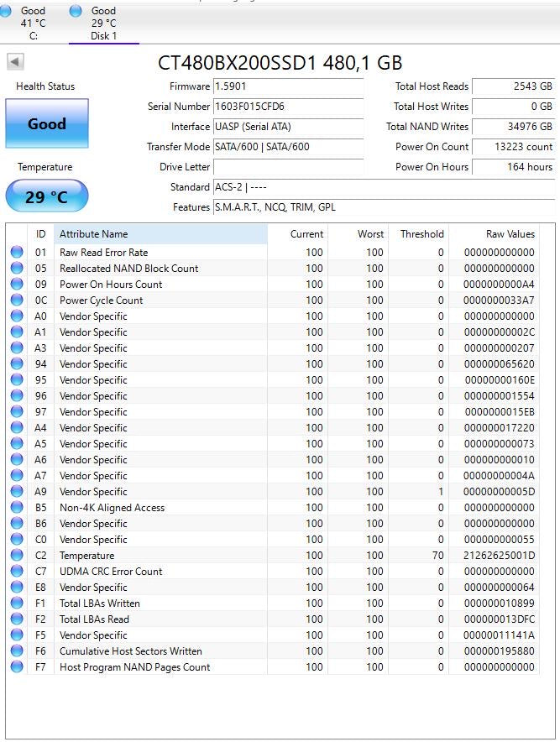Viewport: 560px width, 742px height.
Task: Click the drive title CT480BX200SSD1 480,1 GB
Action: pos(280,63)
